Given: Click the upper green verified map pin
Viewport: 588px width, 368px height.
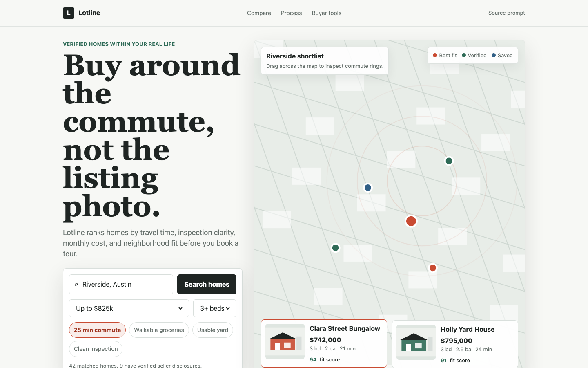Looking at the screenshot, I should click(449, 161).
